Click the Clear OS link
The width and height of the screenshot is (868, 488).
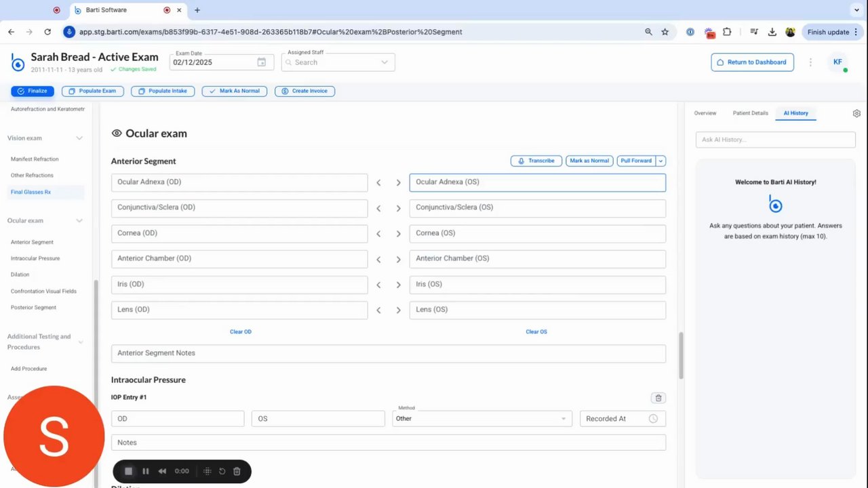(x=536, y=332)
